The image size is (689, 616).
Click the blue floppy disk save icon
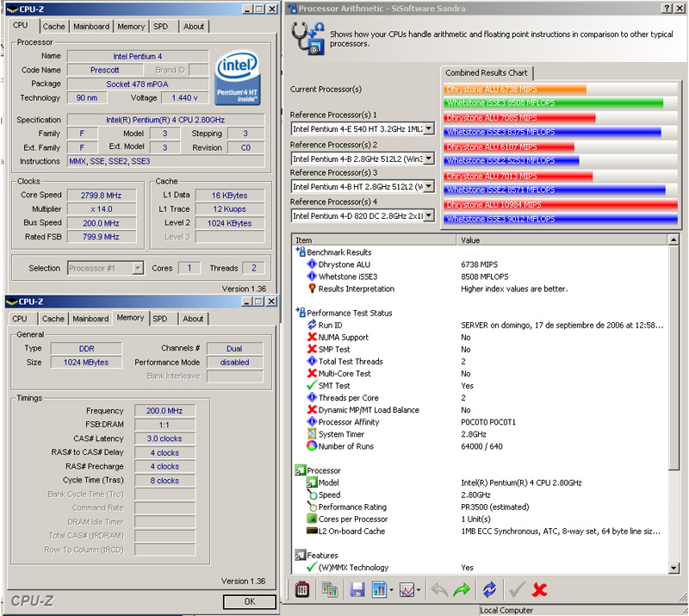click(357, 590)
